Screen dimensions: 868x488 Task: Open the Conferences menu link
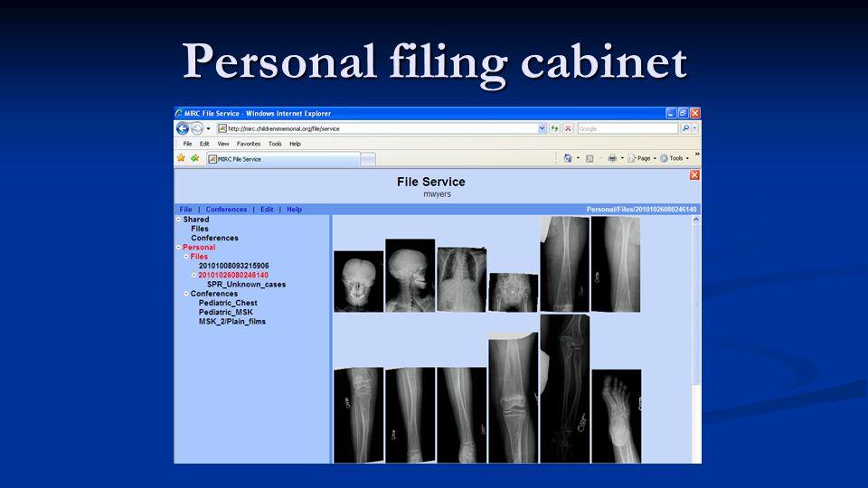226,209
